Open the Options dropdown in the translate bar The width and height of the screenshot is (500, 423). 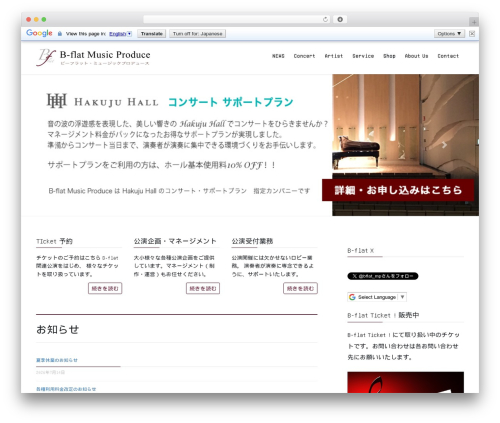(449, 34)
